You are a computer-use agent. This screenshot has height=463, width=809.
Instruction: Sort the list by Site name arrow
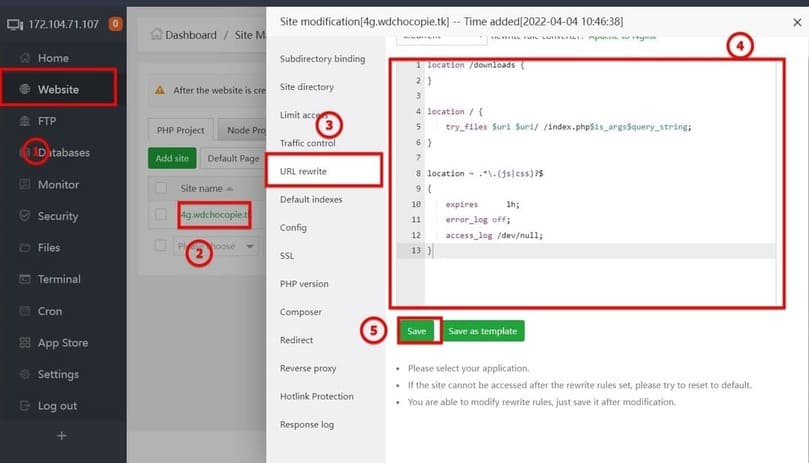tap(231, 188)
